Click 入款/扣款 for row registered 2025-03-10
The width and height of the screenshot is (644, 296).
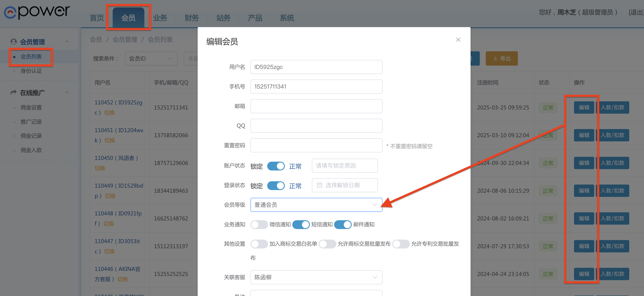pos(613,135)
